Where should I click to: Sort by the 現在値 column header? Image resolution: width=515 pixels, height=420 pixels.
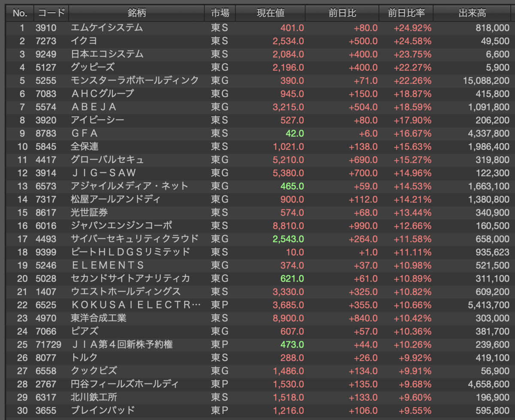pos(270,13)
